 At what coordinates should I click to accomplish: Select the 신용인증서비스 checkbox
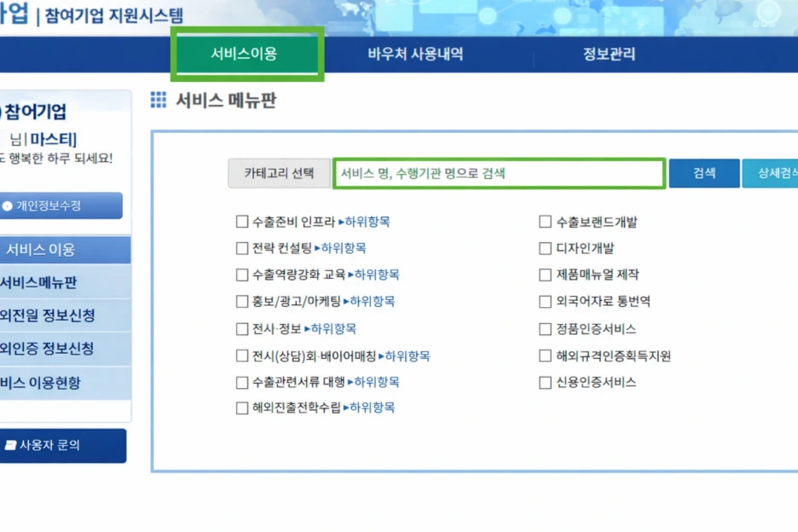coord(544,382)
